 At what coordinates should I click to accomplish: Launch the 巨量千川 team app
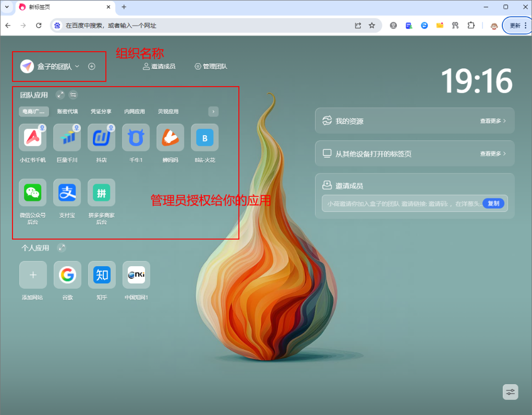point(67,138)
